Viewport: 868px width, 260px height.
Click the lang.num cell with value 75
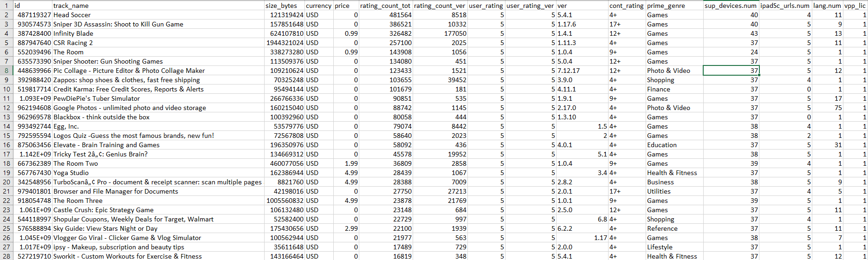click(x=827, y=108)
